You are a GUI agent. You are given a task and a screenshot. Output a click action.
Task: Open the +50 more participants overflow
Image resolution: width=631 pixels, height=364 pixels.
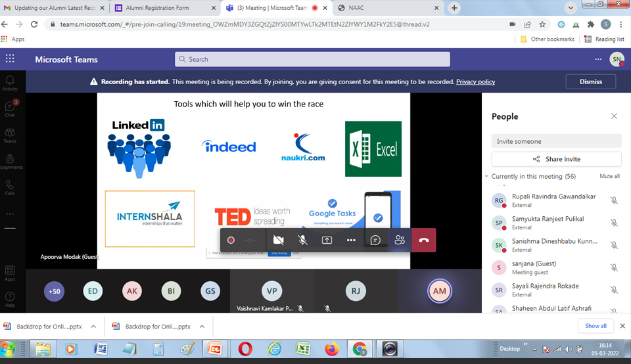point(55,291)
